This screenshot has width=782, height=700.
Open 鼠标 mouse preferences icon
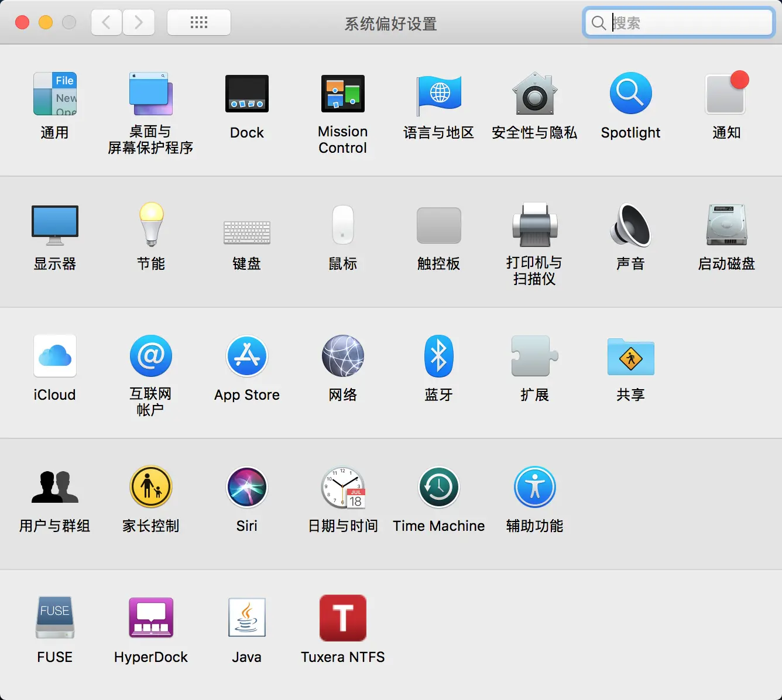[x=343, y=225]
